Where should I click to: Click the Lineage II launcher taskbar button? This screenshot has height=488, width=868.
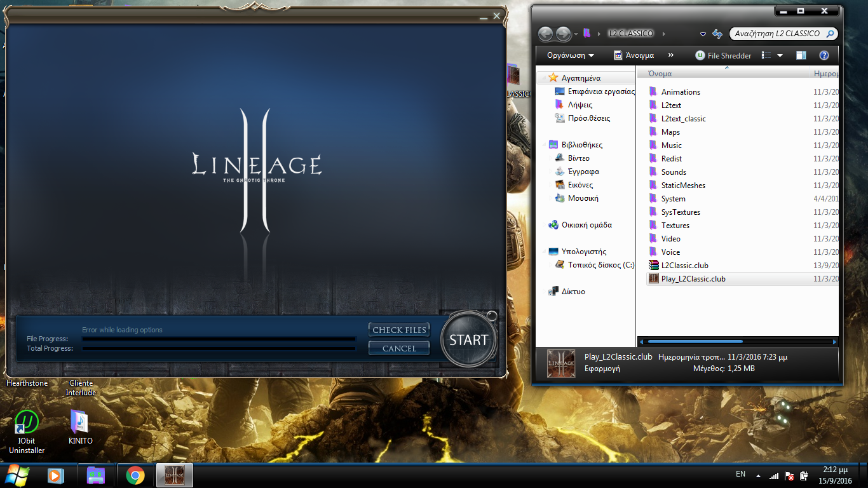174,475
